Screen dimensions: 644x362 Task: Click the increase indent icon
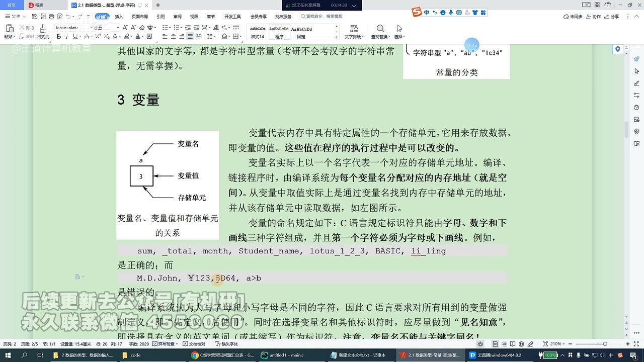[x=196, y=28]
